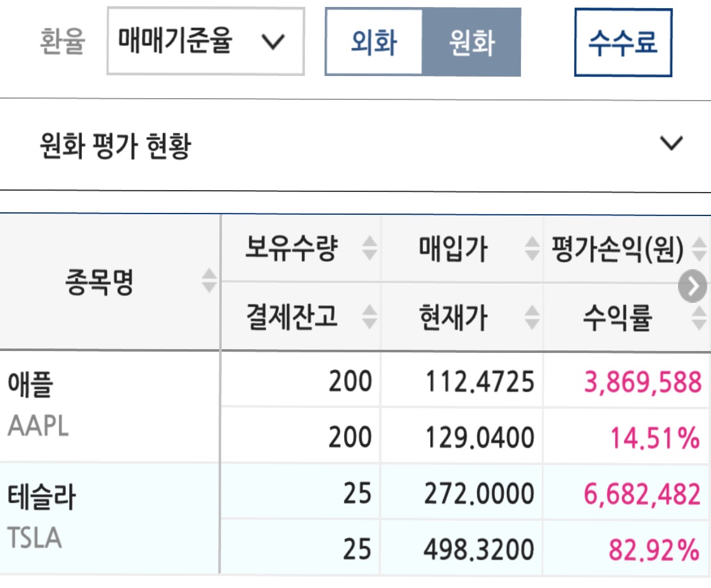Show more columns with right arrow button
Image resolution: width=711 pixels, height=588 pixels.
[693, 286]
